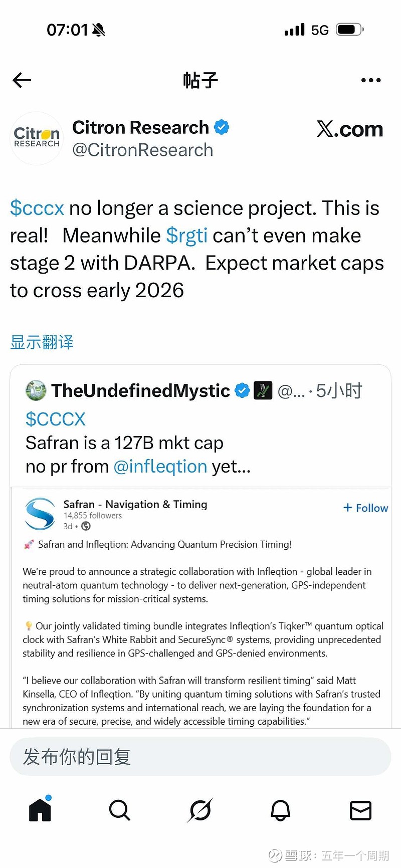Go to the Home tab
The width and height of the screenshot is (401, 868).
[x=40, y=809]
